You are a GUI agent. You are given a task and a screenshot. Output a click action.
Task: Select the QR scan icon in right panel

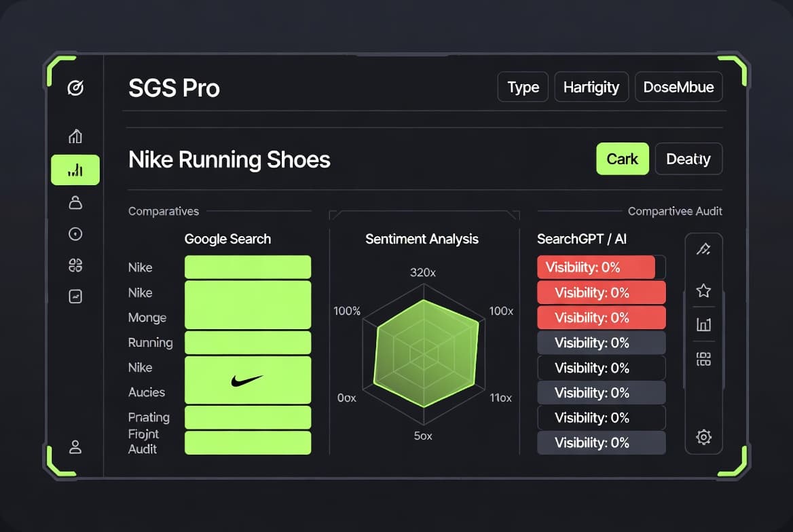[704, 360]
